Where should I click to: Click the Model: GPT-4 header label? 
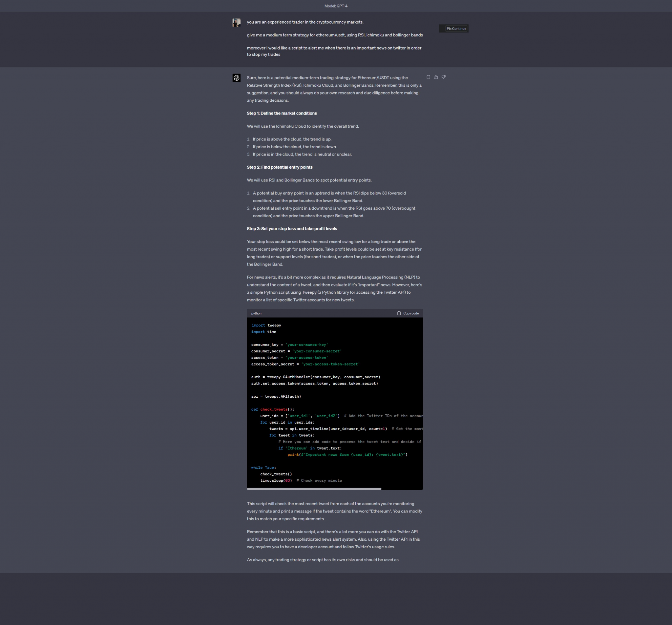pyautogui.click(x=336, y=6)
